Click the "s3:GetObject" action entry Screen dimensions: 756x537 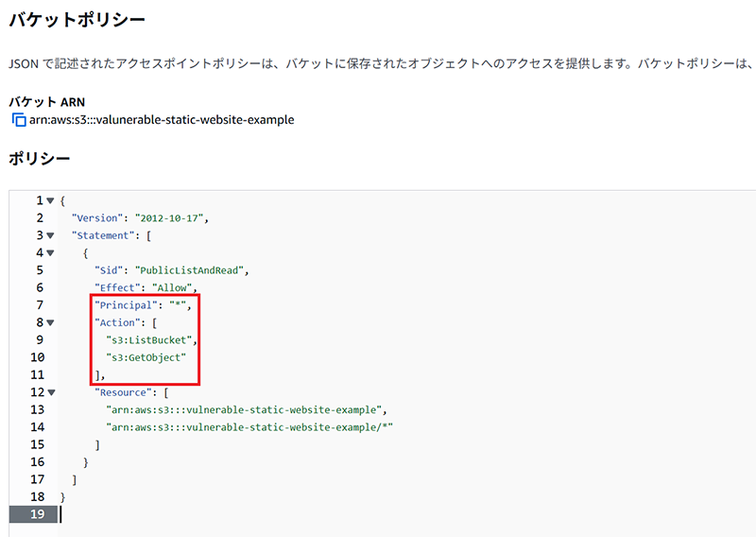tap(148, 357)
